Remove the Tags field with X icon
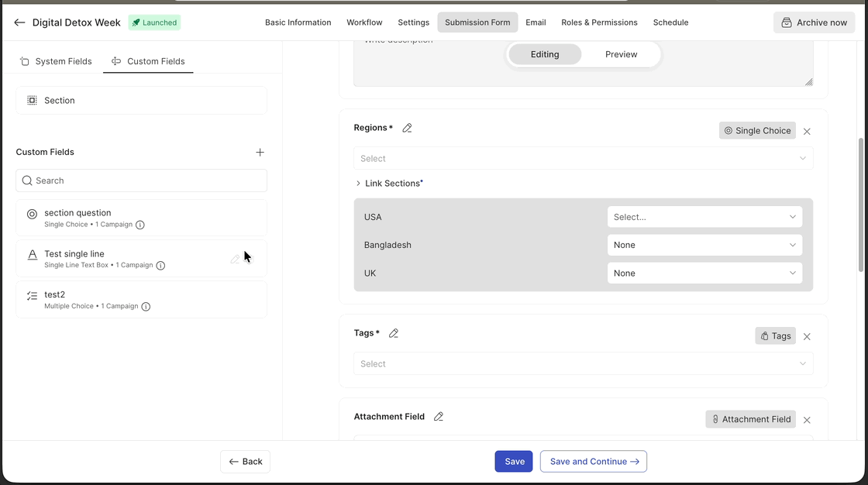Viewport: 868px width, 485px height. click(807, 337)
